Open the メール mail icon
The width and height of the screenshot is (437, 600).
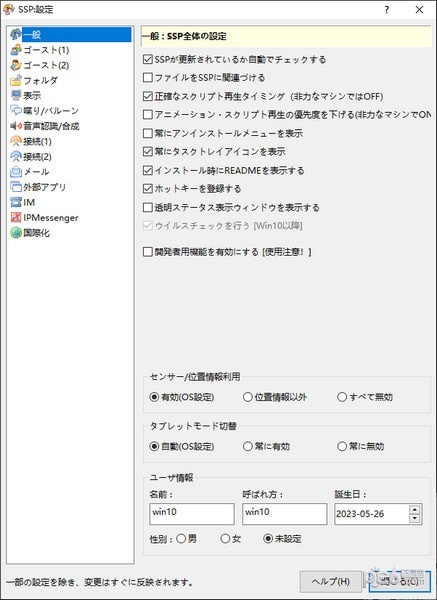(x=16, y=172)
